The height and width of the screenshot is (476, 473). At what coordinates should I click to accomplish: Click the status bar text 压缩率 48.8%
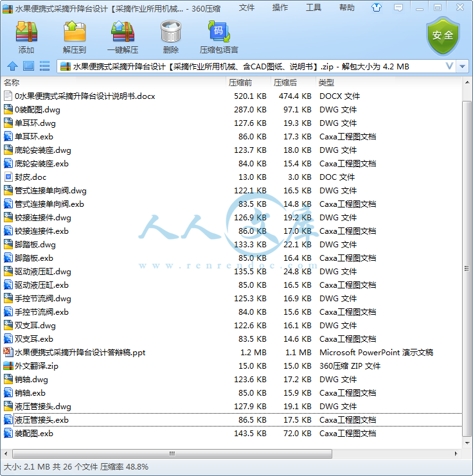tap(124, 466)
